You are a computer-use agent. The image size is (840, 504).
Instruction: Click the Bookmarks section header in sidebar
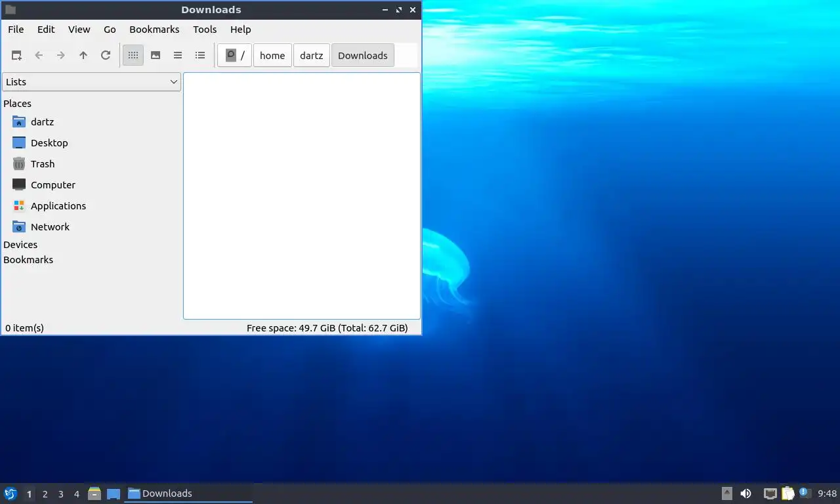28,260
